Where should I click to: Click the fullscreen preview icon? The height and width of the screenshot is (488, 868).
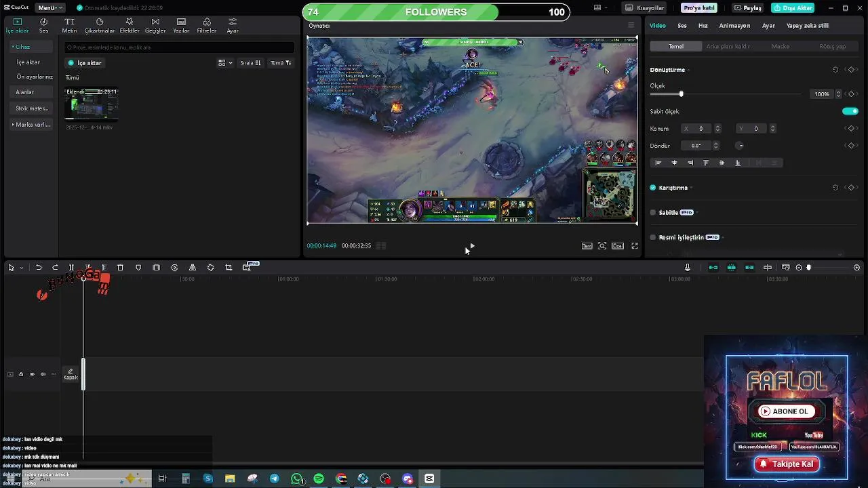[635, 246]
